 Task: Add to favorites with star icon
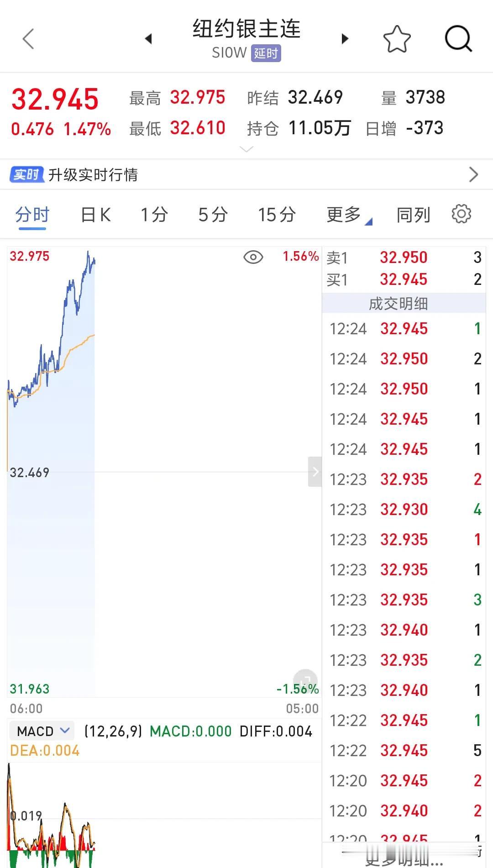click(397, 39)
